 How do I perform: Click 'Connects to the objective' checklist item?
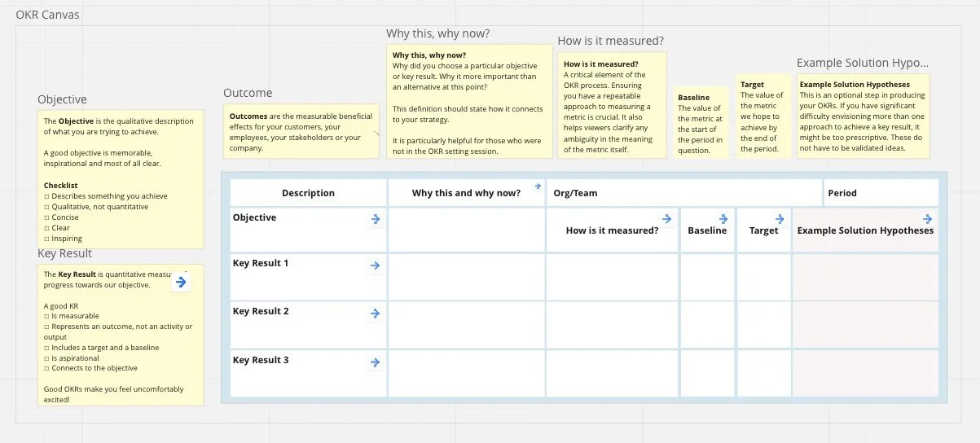[90, 369]
